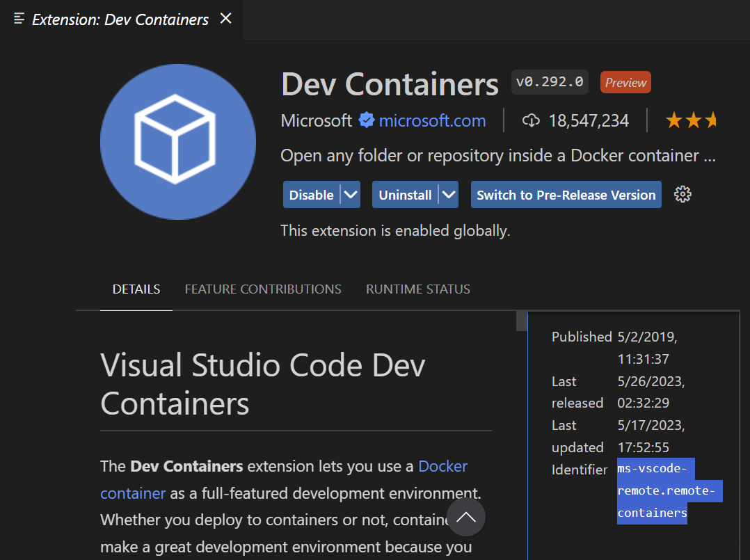The height and width of the screenshot is (560, 750).
Task: Follow the Docker container link
Action: tap(284, 480)
